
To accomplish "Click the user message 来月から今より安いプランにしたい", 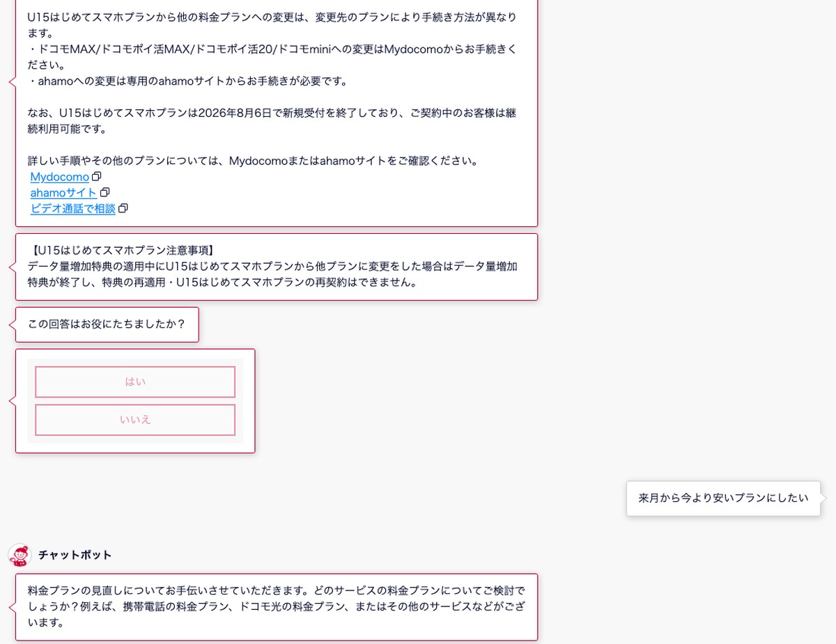I will pos(723,498).
